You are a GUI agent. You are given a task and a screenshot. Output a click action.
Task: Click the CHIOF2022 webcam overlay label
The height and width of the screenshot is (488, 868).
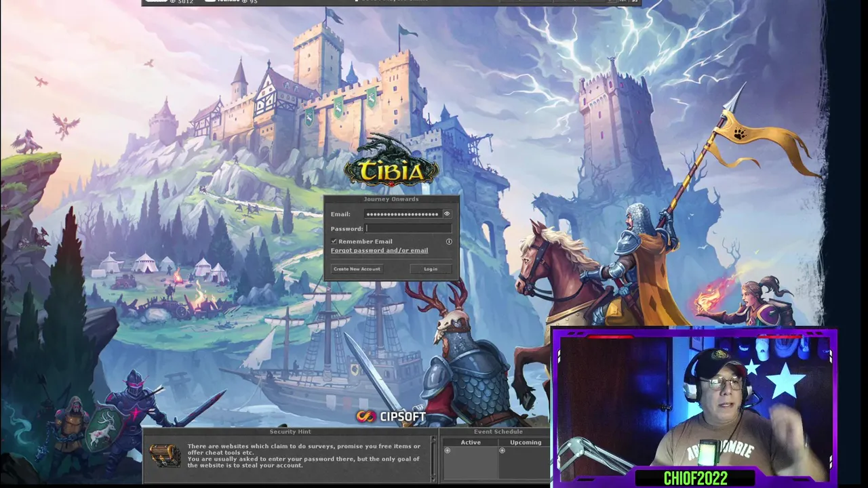click(696, 479)
